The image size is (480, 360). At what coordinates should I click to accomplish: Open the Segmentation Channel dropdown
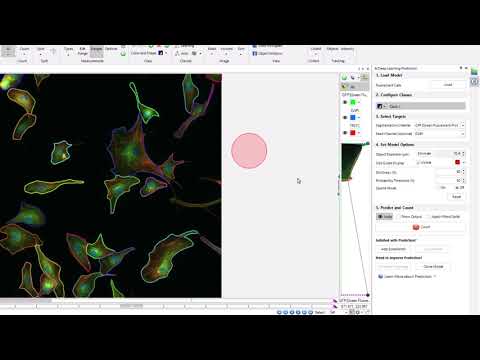click(x=439, y=125)
